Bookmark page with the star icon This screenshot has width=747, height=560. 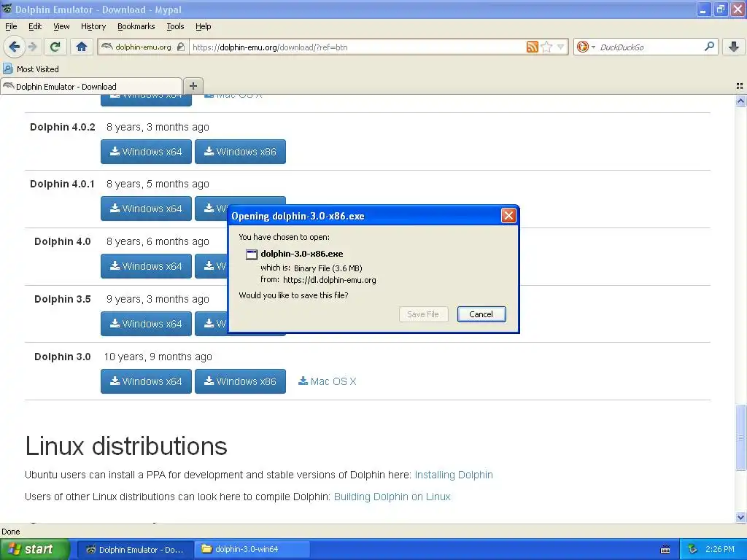pyautogui.click(x=546, y=47)
